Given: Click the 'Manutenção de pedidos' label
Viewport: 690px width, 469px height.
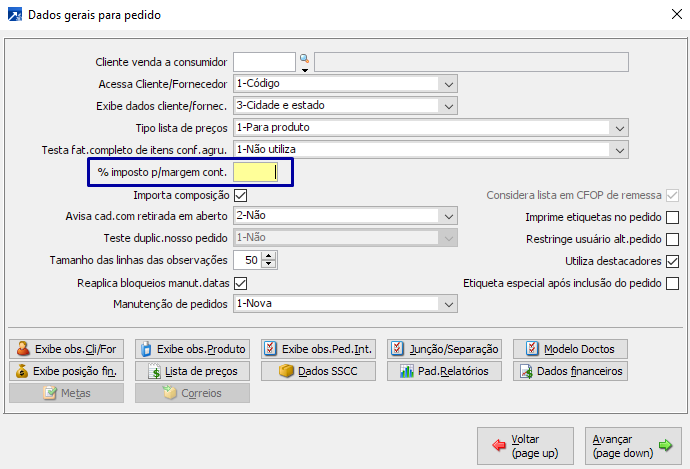Looking at the screenshot, I should point(170,304).
